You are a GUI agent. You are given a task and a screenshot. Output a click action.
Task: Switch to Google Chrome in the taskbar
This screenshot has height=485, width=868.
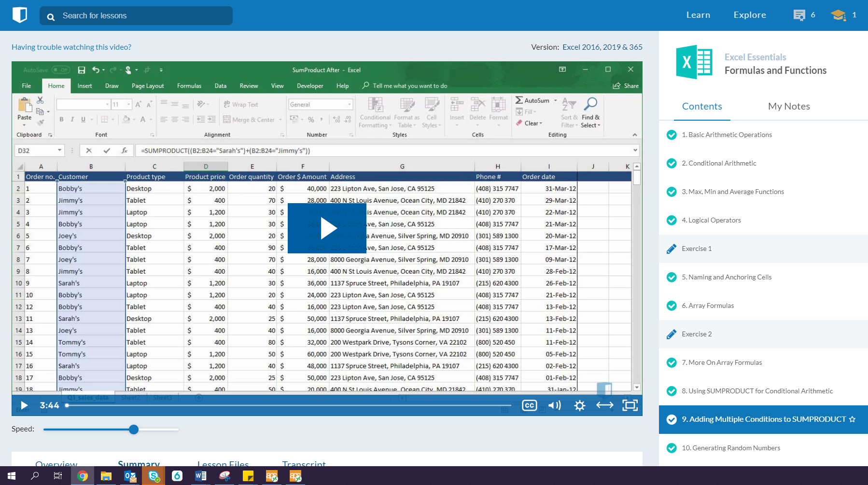pos(83,476)
